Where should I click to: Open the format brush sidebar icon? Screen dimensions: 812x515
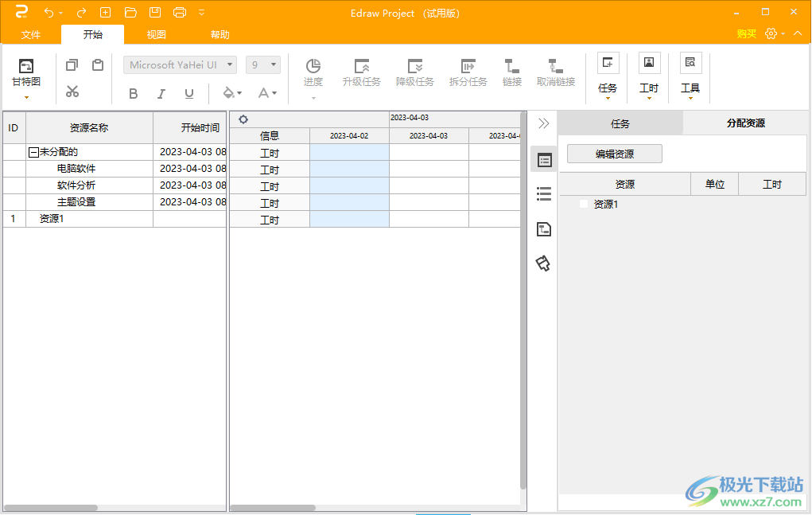[543, 263]
